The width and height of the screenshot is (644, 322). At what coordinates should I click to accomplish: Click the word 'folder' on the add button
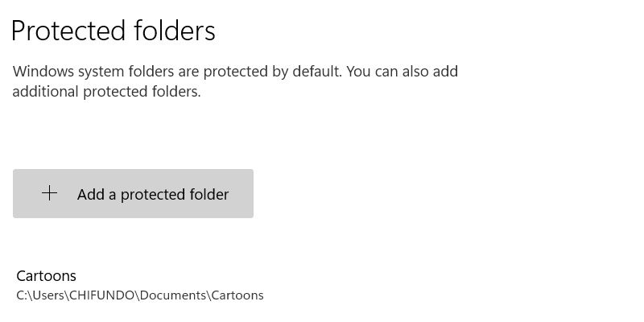point(208,194)
